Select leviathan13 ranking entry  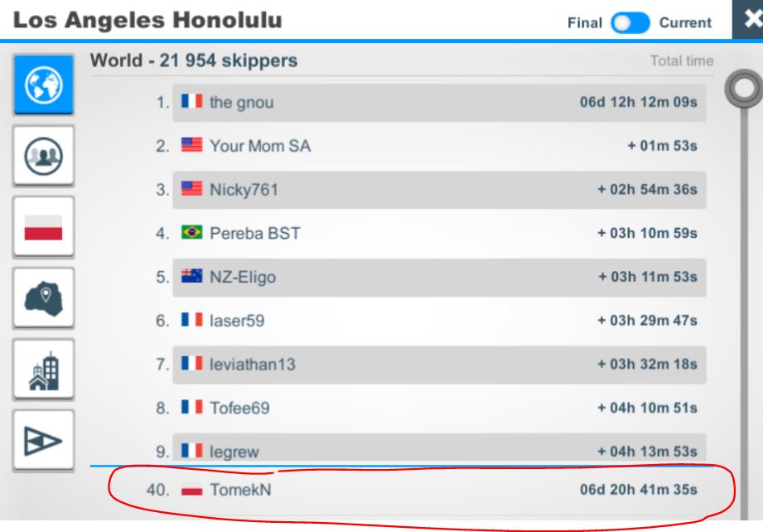[x=439, y=365]
